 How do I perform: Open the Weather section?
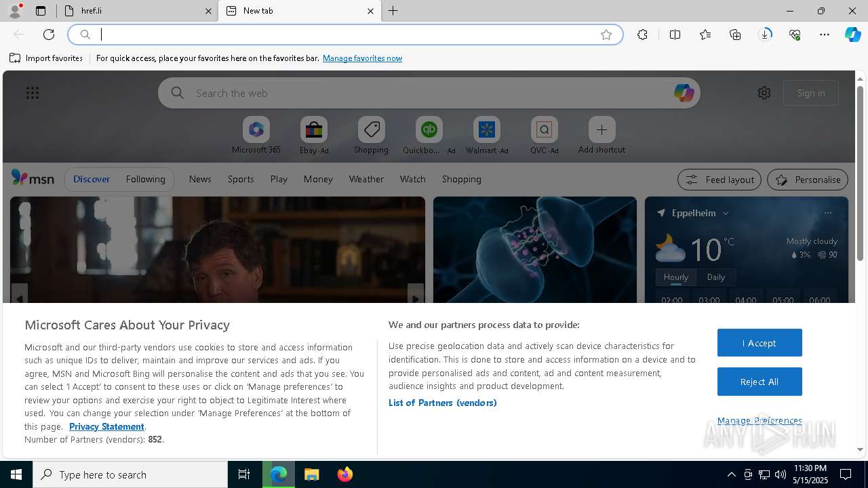tap(366, 179)
